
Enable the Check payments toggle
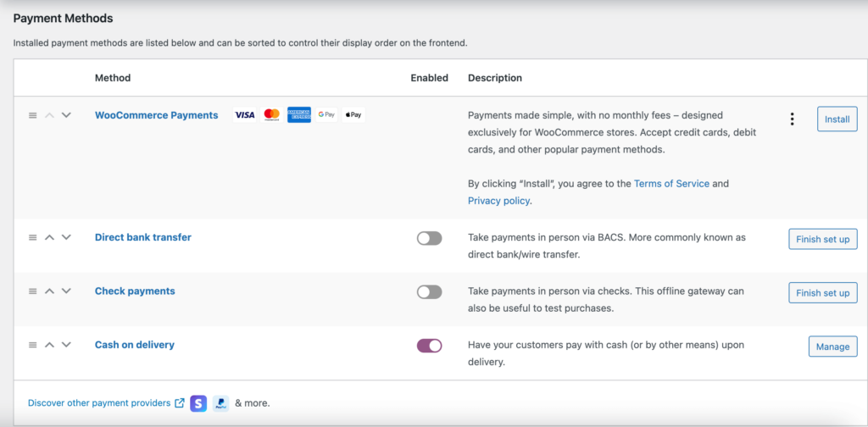coord(429,292)
